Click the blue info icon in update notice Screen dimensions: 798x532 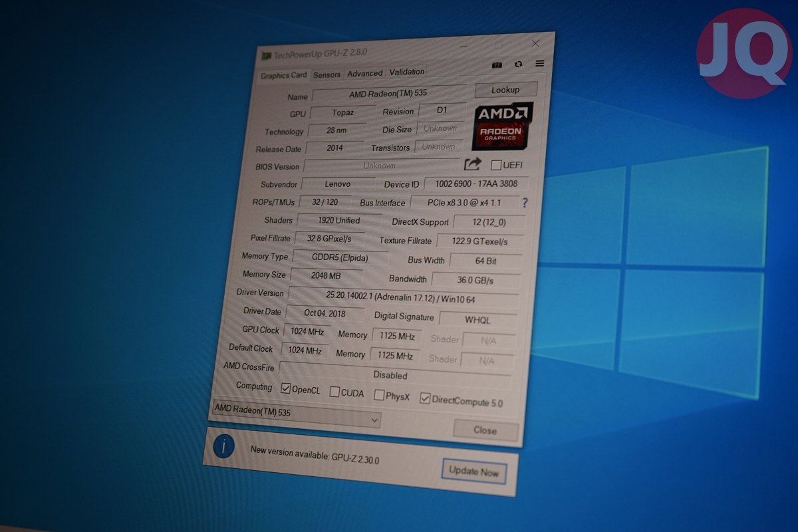click(223, 447)
